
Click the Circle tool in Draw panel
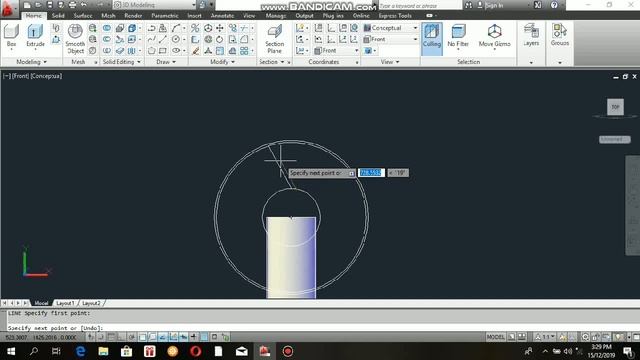tap(176, 39)
